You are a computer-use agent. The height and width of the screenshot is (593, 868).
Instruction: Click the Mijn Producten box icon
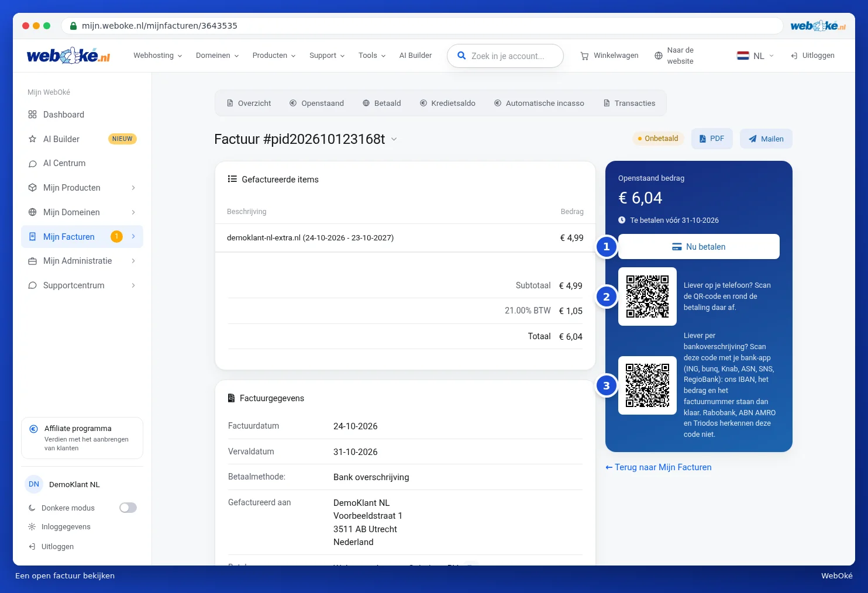(x=33, y=188)
